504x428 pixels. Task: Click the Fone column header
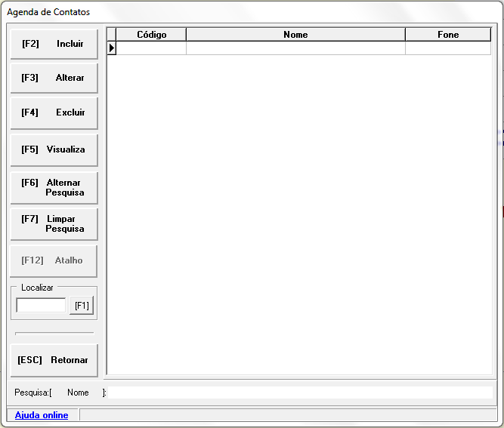[x=448, y=35]
